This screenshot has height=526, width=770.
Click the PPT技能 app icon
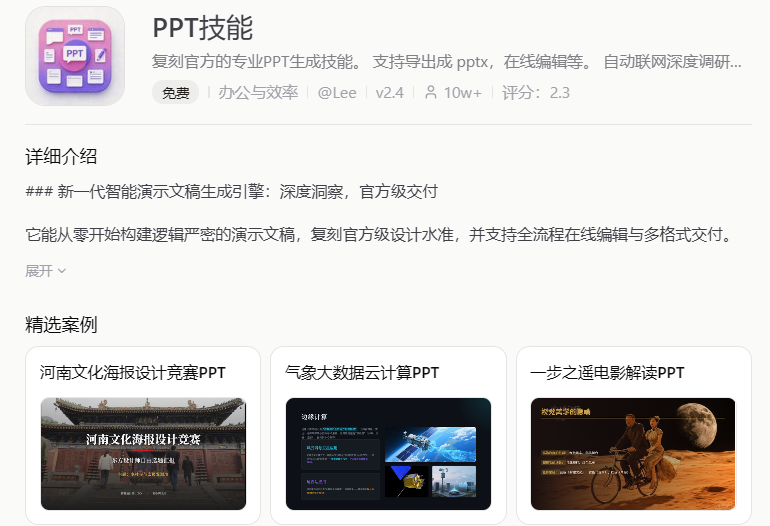(75, 55)
